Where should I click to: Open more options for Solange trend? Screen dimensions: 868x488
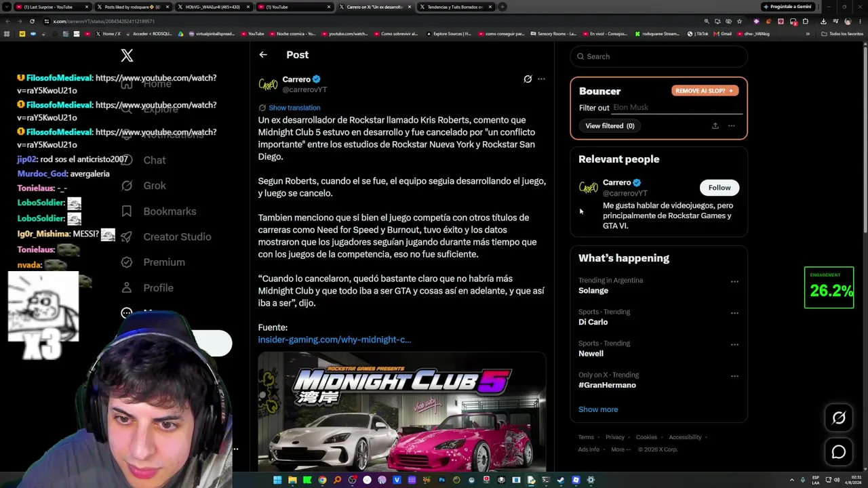[734, 282]
